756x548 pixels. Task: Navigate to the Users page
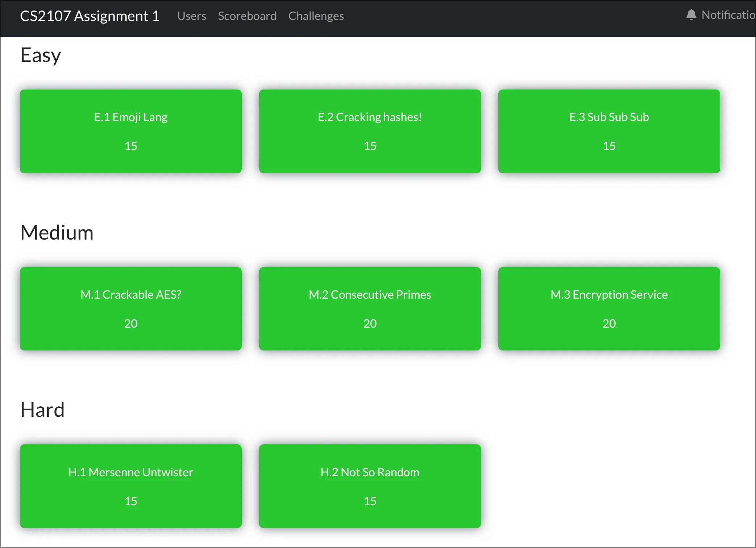(191, 16)
